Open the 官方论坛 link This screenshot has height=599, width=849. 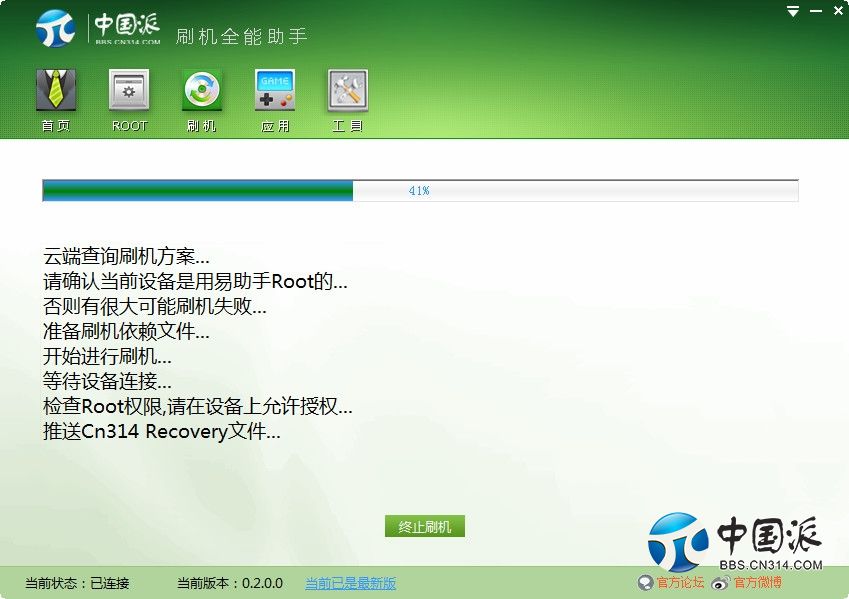pyautogui.click(x=680, y=583)
